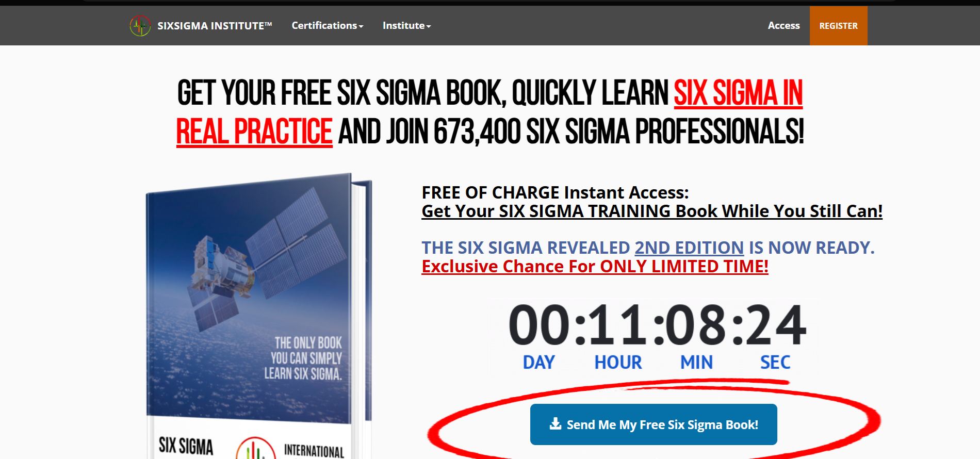Viewport: 980px width, 459px height.
Task: Click the SIXSIGMA INSTITUTE brand name
Action: pyautogui.click(x=215, y=26)
